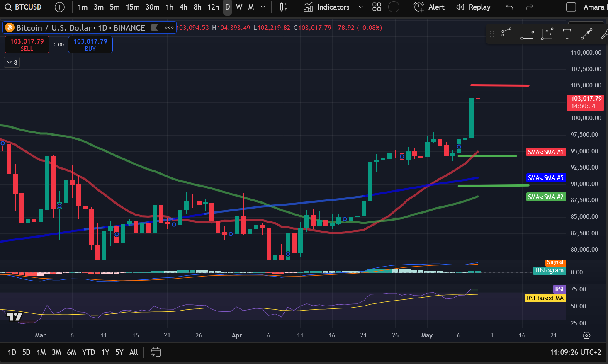Viewport: 608px width, 364px height.
Task: Start bar Replay mode
Action: pos(473,7)
